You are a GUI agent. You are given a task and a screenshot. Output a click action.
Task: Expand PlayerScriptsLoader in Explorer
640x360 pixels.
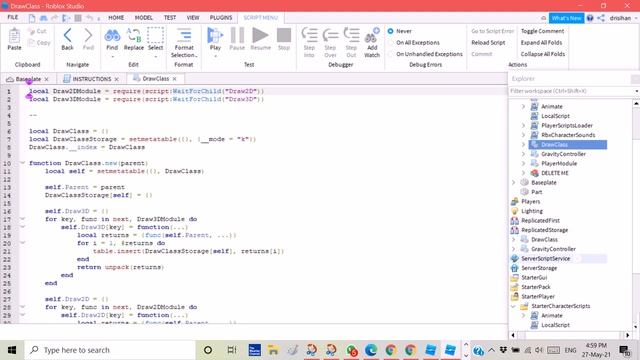click(x=523, y=125)
